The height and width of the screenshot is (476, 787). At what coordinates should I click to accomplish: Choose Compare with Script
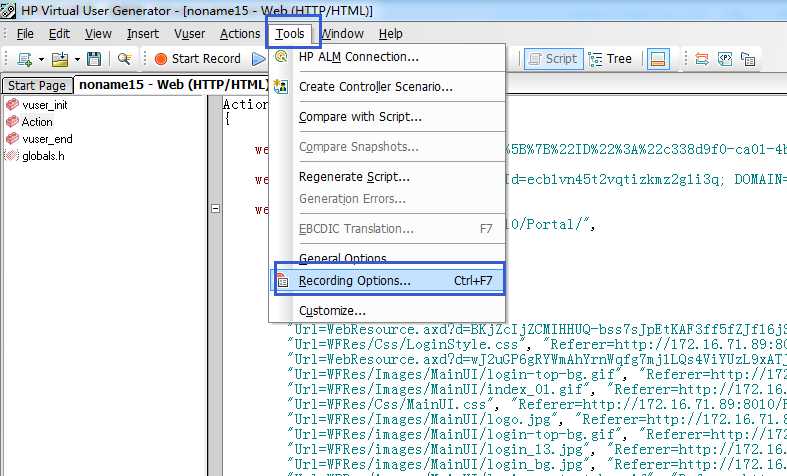(x=387, y=116)
